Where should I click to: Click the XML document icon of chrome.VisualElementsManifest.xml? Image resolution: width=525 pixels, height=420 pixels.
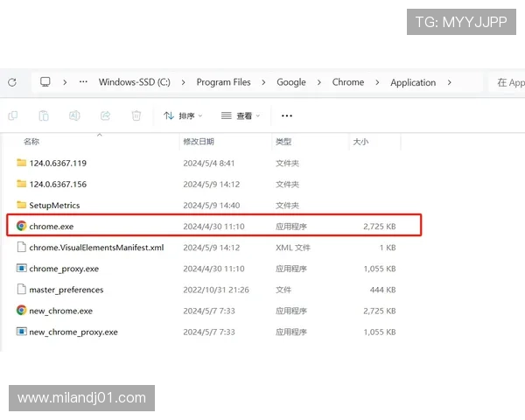pos(21,247)
